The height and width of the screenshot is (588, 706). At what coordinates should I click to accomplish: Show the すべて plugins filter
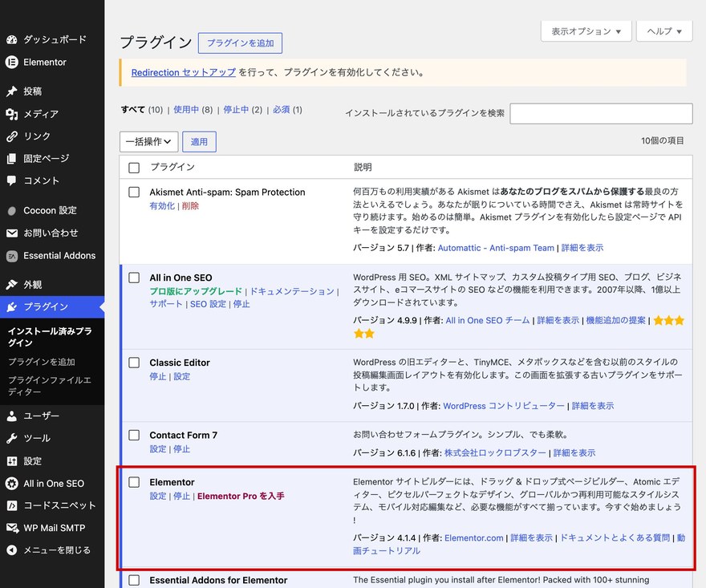(133, 109)
